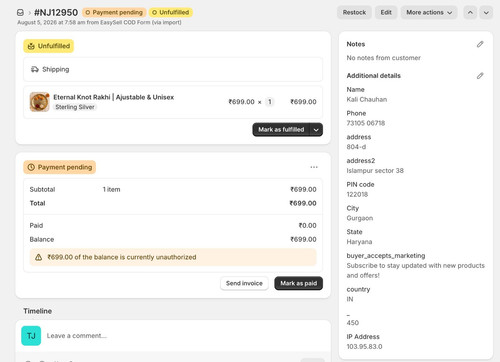Click the customer name Kali Chauhan

(367, 100)
